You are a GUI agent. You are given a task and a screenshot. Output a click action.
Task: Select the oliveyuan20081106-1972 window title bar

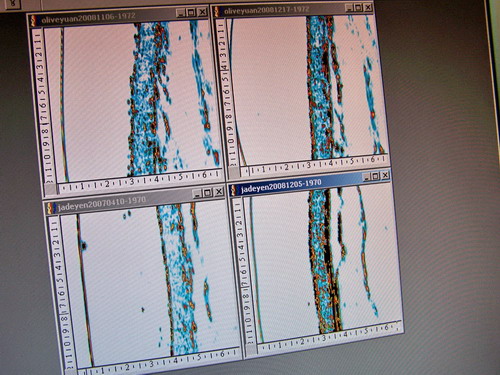118,16
